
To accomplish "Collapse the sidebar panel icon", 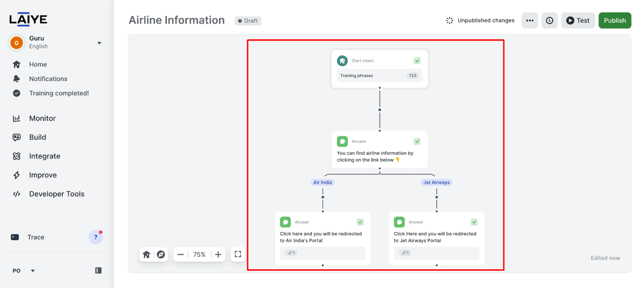I will (x=98, y=271).
